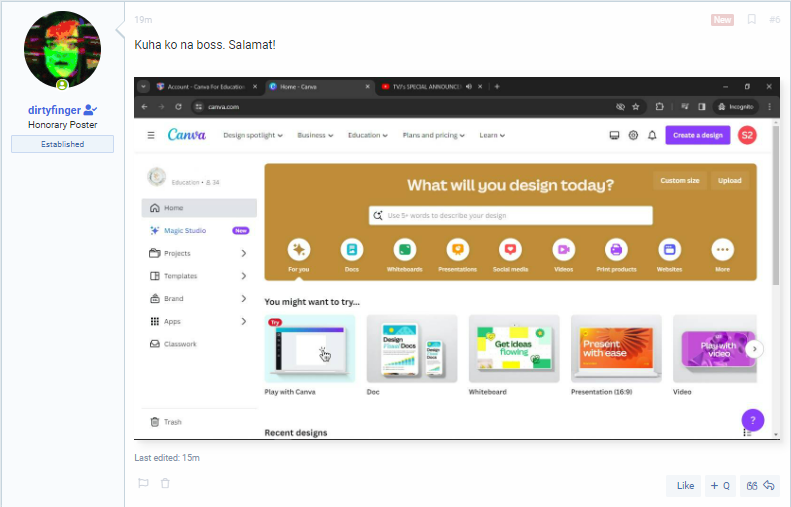Pick the Social media category icon
The height and width of the screenshot is (507, 791).
pos(511,250)
